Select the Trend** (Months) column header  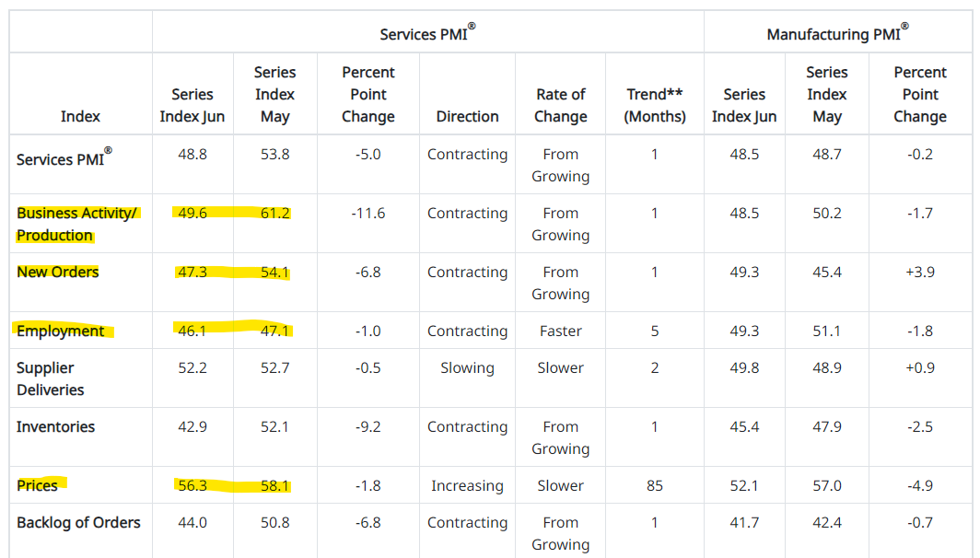click(x=655, y=105)
